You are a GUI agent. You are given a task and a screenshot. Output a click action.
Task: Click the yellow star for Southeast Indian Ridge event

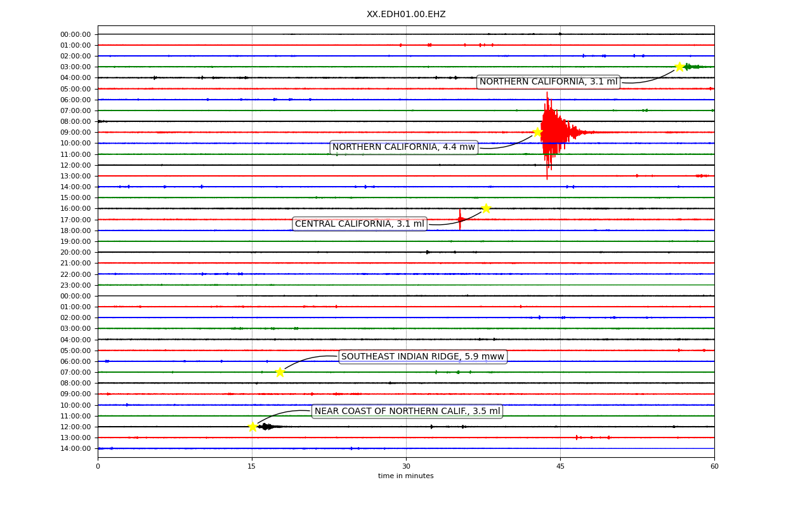click(x=280, y=372)
